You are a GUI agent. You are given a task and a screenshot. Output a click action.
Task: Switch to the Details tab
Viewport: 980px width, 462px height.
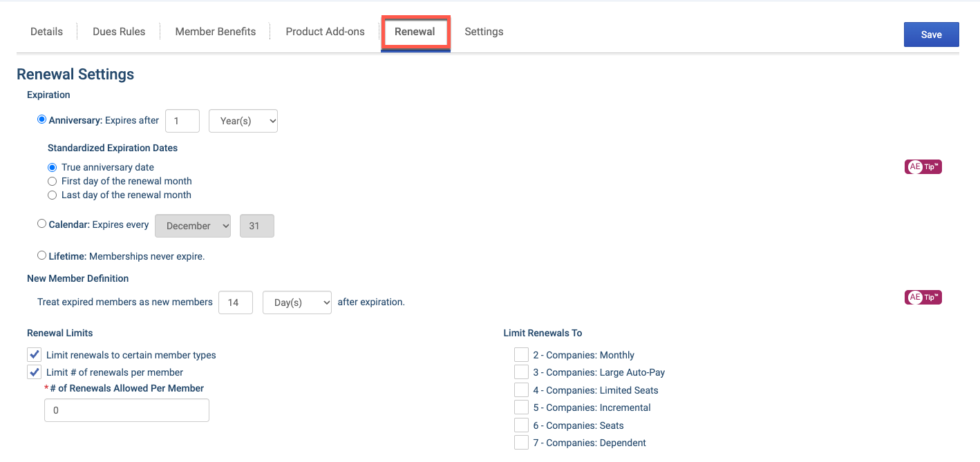tap(47, 32)
